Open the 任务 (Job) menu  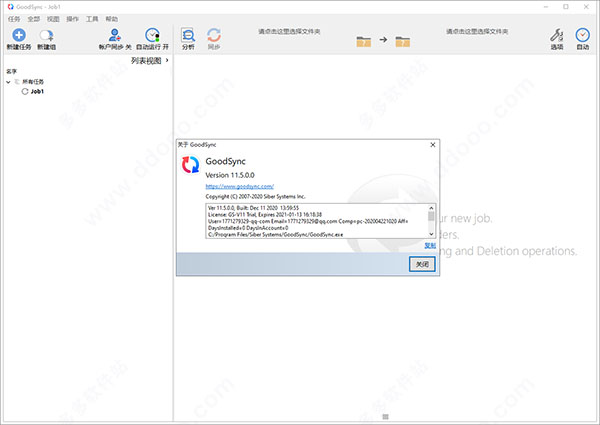[14, 19]
